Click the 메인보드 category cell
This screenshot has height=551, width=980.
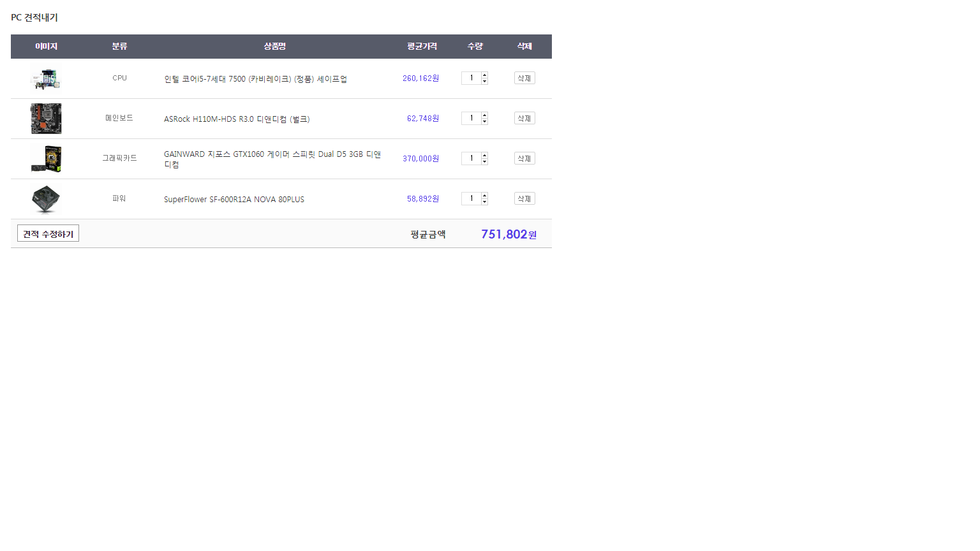pyautogui.click(x=119, y=118)
